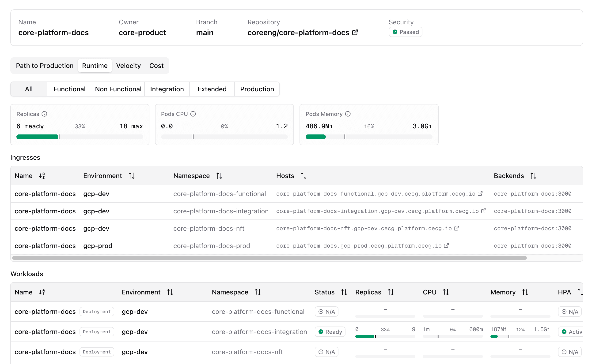The width and height of the screenshot is (592, 364).
Task: Click the 18 max replicas value
Action: (131, 126)
